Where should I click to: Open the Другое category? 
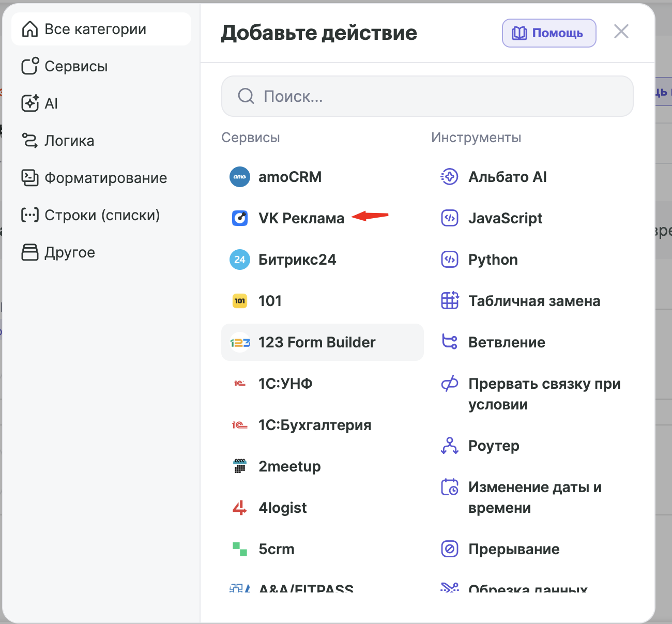(101, 252)
